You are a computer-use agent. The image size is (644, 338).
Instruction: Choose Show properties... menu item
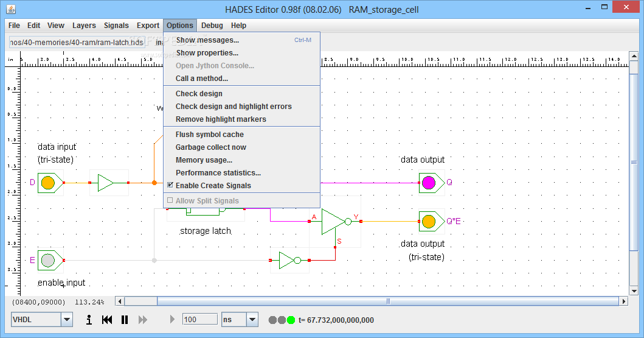[x=241, y=52]
